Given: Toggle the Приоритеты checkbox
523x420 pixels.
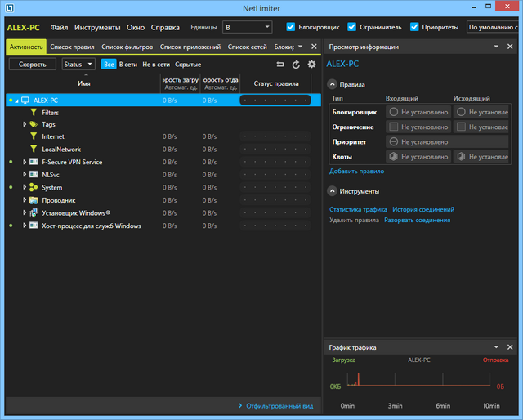Looking at the screenshot, I should (x=415, y=27).
